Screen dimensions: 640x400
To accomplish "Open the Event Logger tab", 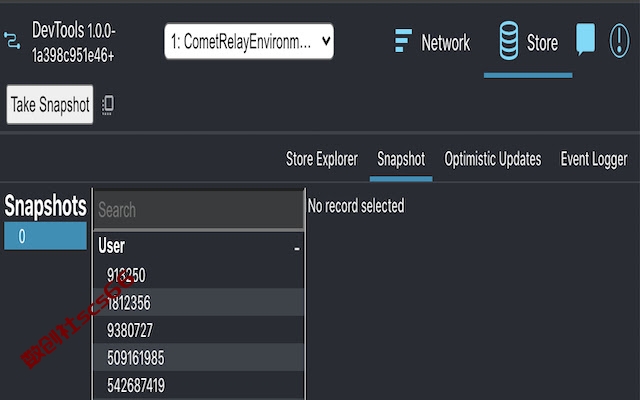I will click(x=594, y=159).
